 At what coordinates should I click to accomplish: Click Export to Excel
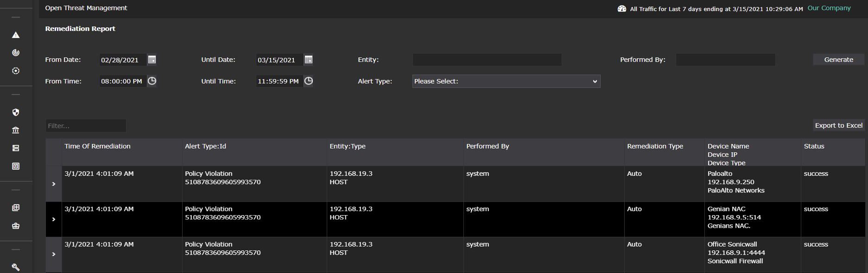pos(838,125)
